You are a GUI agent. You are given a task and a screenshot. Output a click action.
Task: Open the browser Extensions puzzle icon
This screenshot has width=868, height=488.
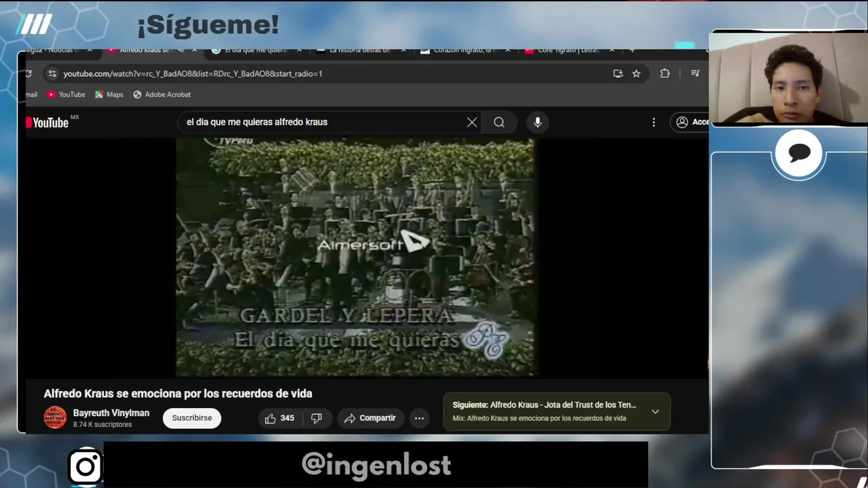(665, 73)
